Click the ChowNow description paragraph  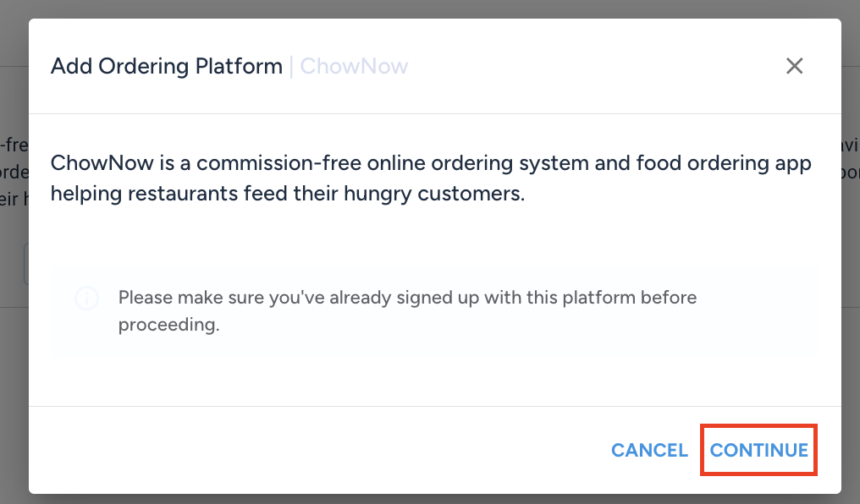(430, 178)
